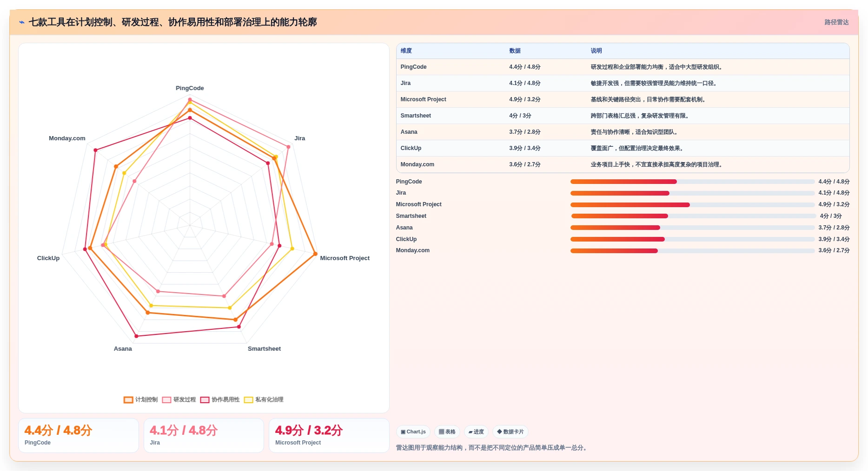Click the 数据卡片 tag chip
Screen dimensions: 868x471
510,432
